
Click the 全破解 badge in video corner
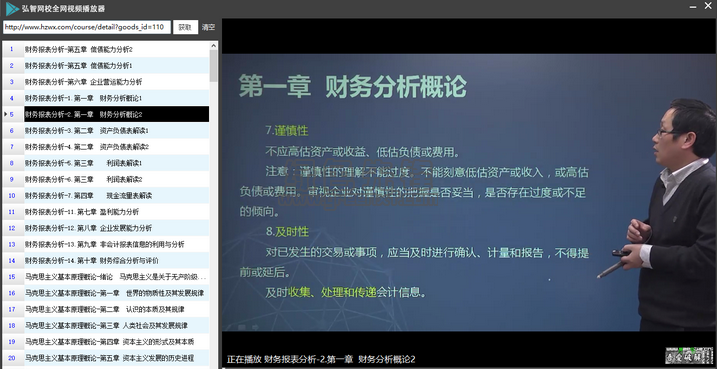(690, 355)
